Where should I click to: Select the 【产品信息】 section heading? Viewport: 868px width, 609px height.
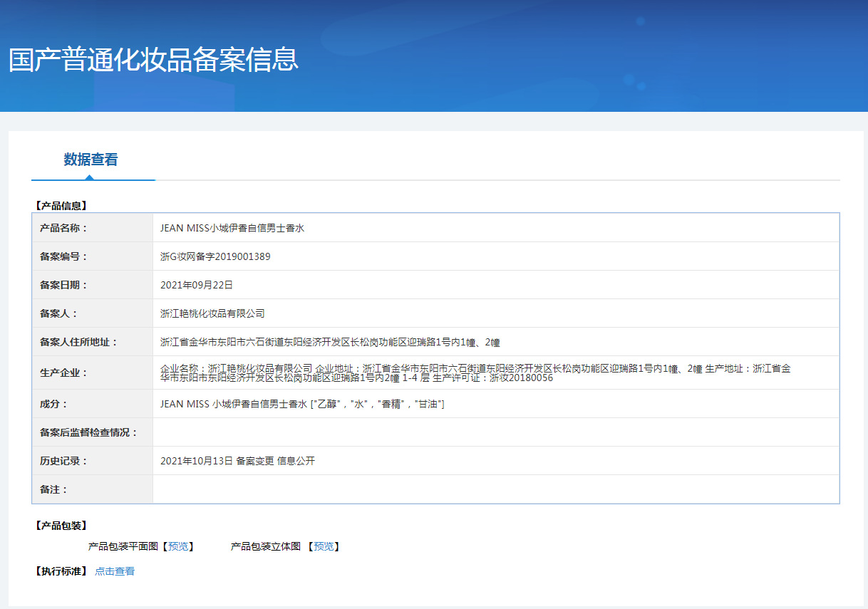click(61, 206)
